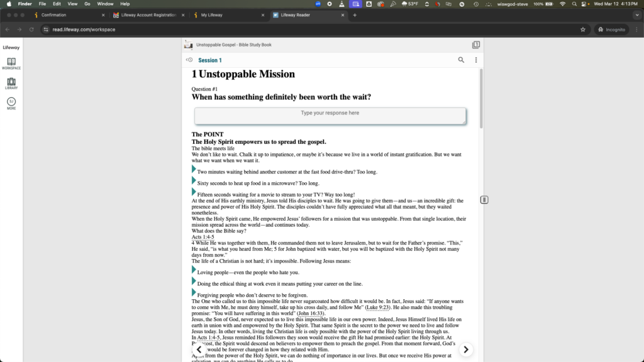Select the Lifeway Reader tab
The width and height of the screenshot is (644, 362).
296,15
